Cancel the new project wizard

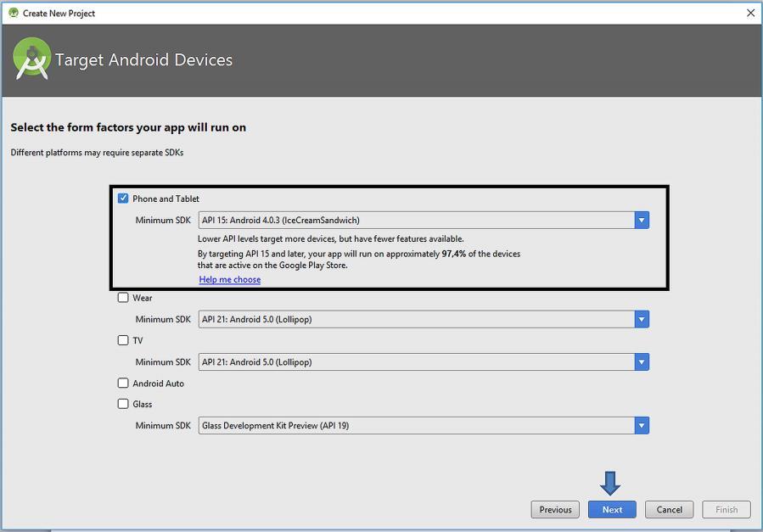coord(669,510)
